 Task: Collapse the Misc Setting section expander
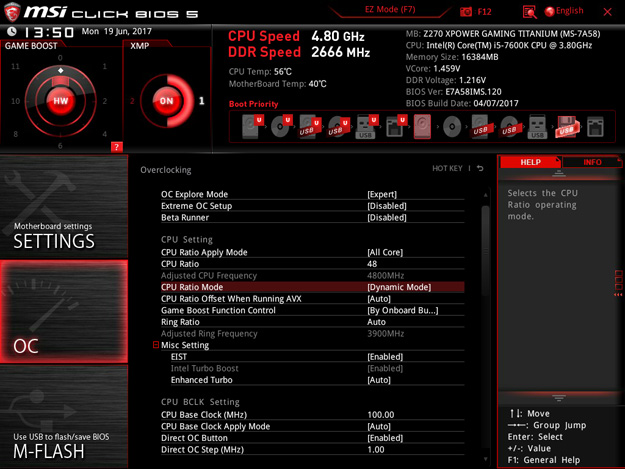(x=156, y=345)
